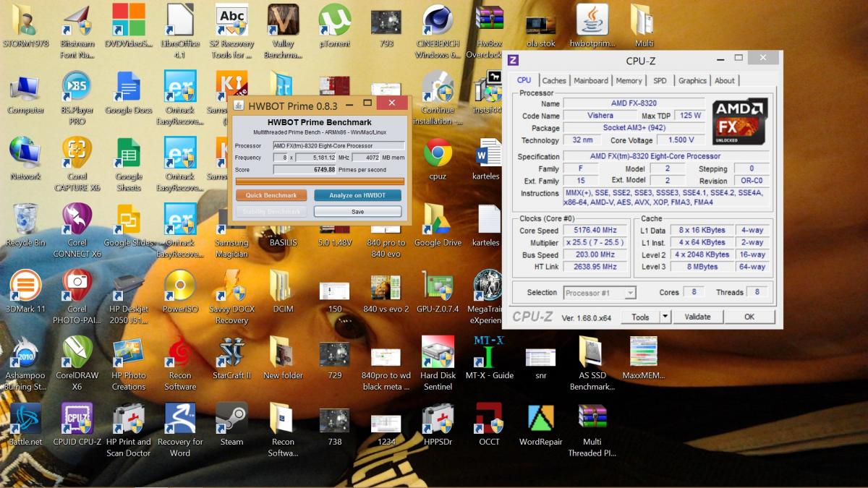Open the Multi folder on desktop
868x488 pixels.
click(x=643, y=26)
